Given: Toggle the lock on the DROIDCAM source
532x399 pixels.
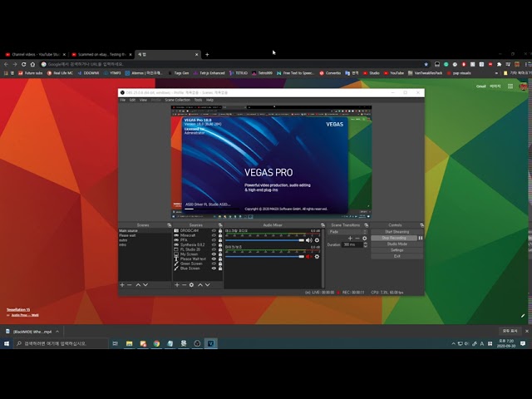Looking at the screenshot, I should point(220,231).
